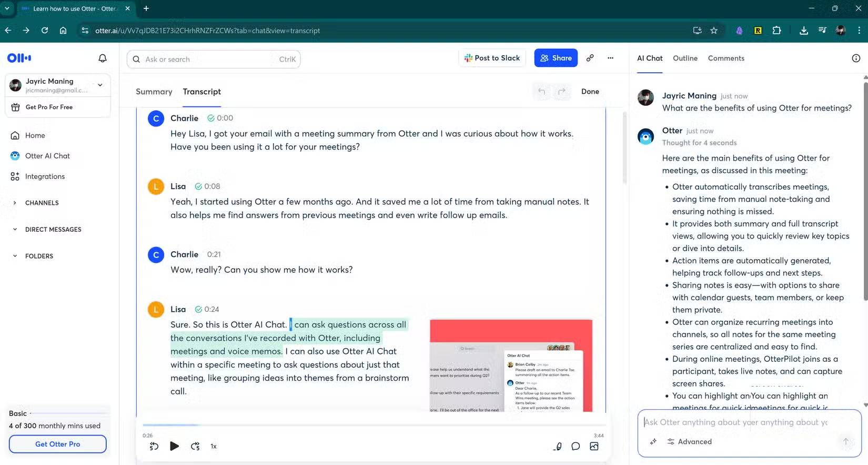Viewport: 868px width, 465px height.
Task: Collapse the FOLDERS section
Action: (x=33, y=256)
